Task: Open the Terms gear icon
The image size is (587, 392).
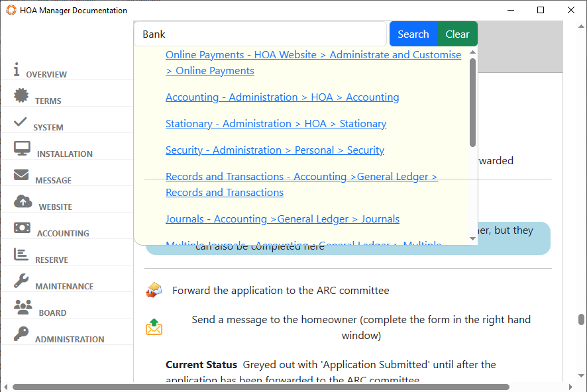Action: (21, 96)
